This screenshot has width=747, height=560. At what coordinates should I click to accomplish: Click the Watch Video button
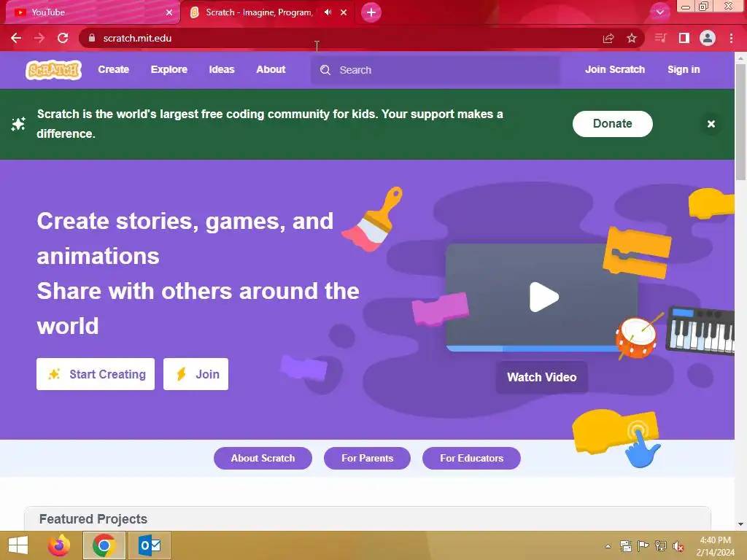pyautogui.click(x=542, y=377)
